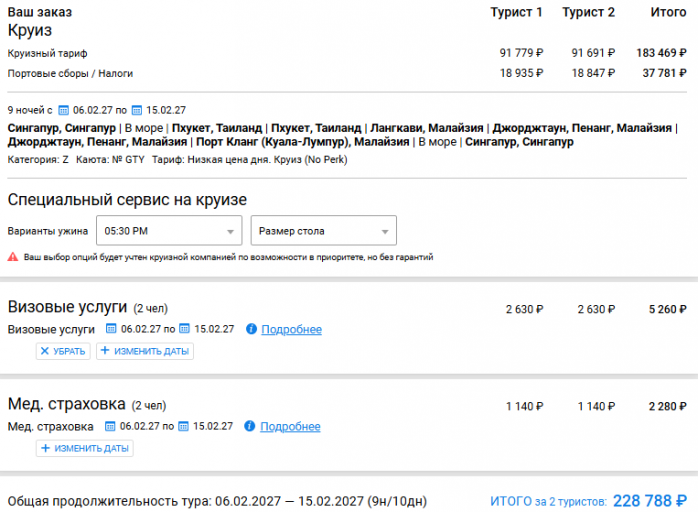The width and height of the screenshot is (698, 512).
Task: Click the 'Портовые сборы / Налоги' row label
Action: (x=70, y=73)
